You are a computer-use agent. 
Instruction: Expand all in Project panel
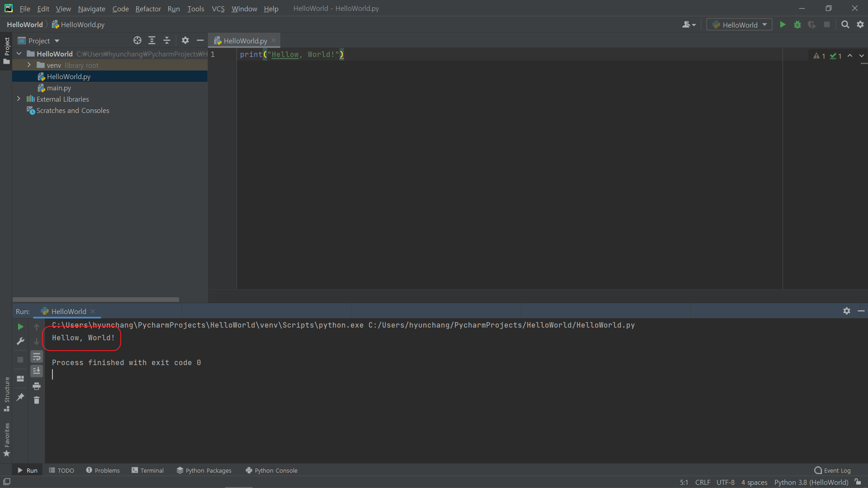152,41
